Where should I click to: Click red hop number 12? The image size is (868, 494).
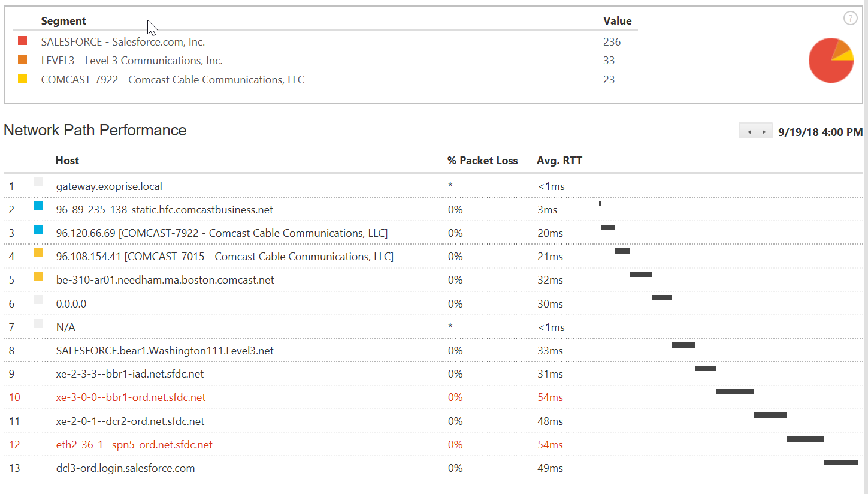pyautogui.click(x=14, y=445)
